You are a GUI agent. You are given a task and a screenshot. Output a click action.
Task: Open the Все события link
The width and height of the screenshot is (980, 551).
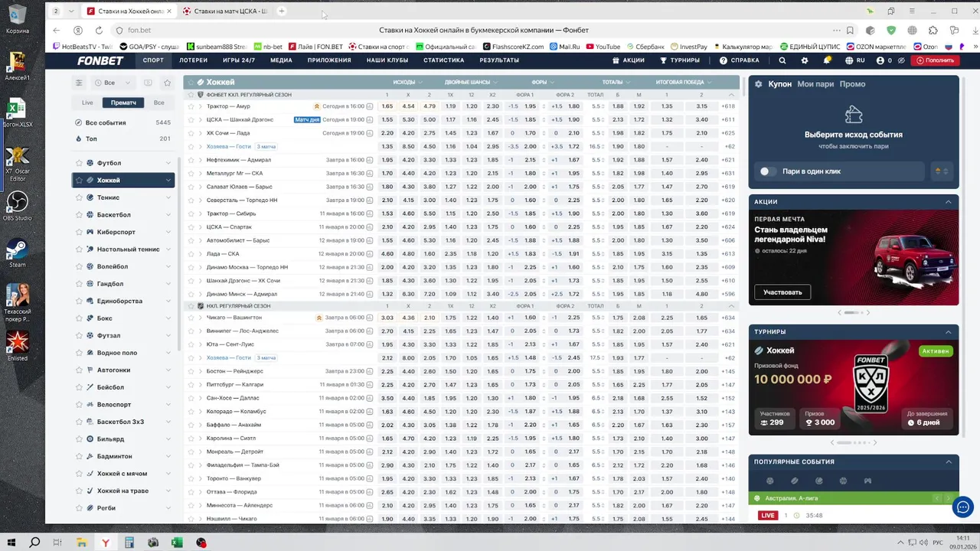(106, 122)
